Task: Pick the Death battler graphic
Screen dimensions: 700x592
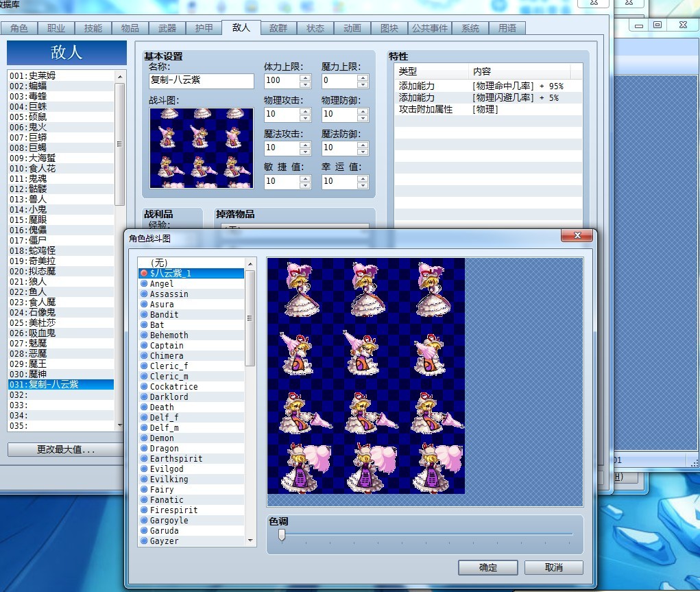Action: 191,407
